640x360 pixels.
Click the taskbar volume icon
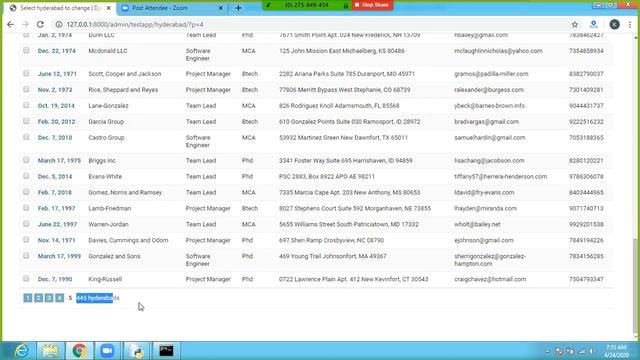(x=591, y=351)
